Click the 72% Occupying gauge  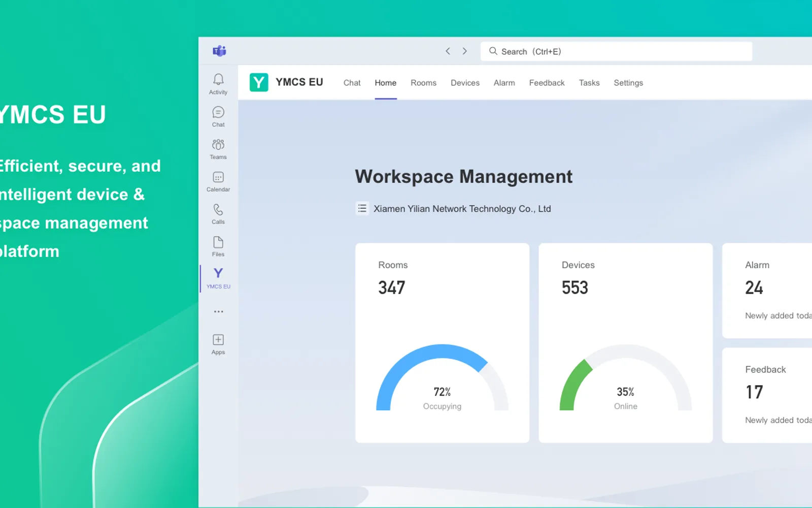(442, 377)
